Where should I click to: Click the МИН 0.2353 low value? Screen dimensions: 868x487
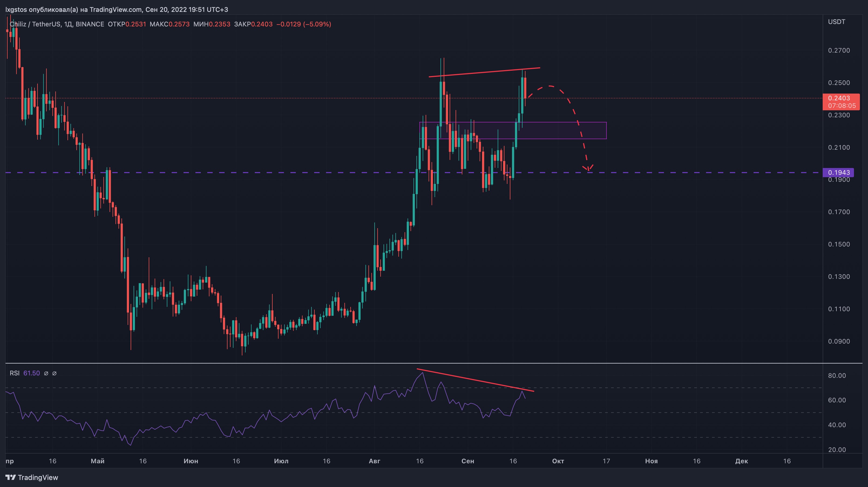click(212, 24)
